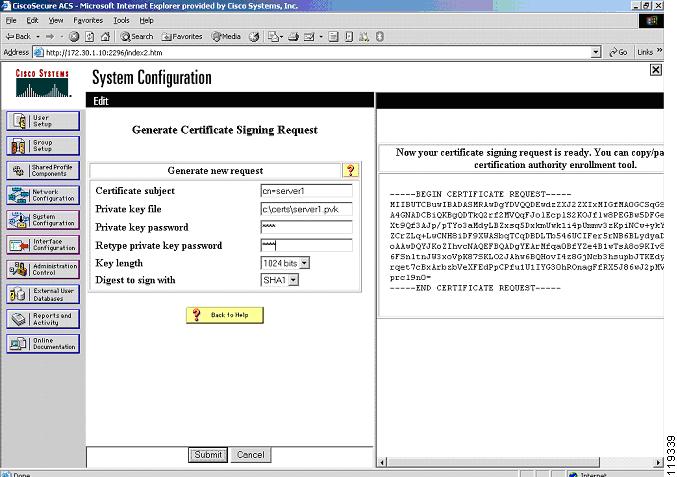Click the Private key file field
Screen dimensions: 677x477
[x=307, y=209]
